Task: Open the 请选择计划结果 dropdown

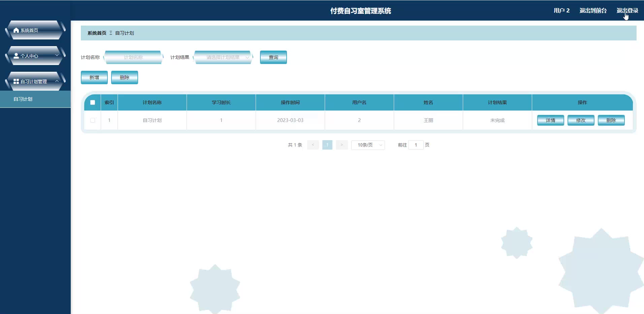Action: coord(223,57)
